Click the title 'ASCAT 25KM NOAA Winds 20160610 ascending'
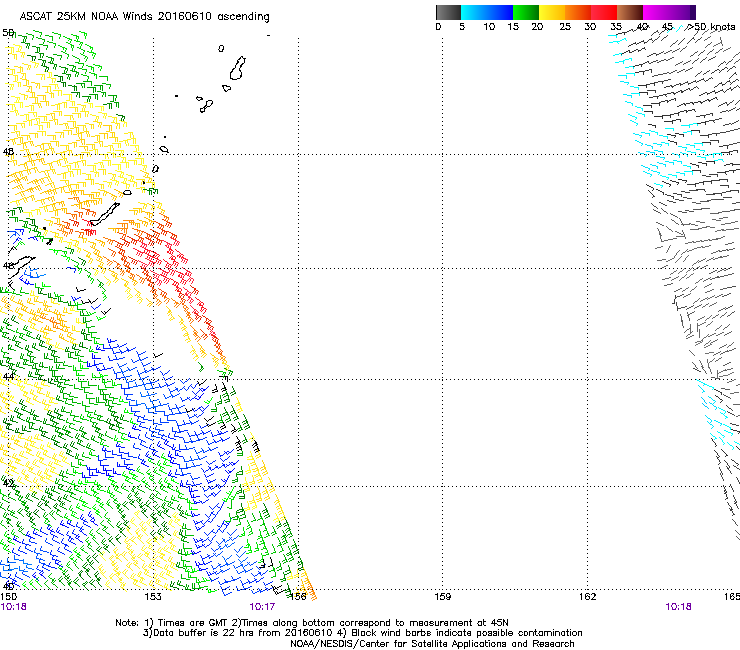The image size is (740, 650). pos(144,17)
